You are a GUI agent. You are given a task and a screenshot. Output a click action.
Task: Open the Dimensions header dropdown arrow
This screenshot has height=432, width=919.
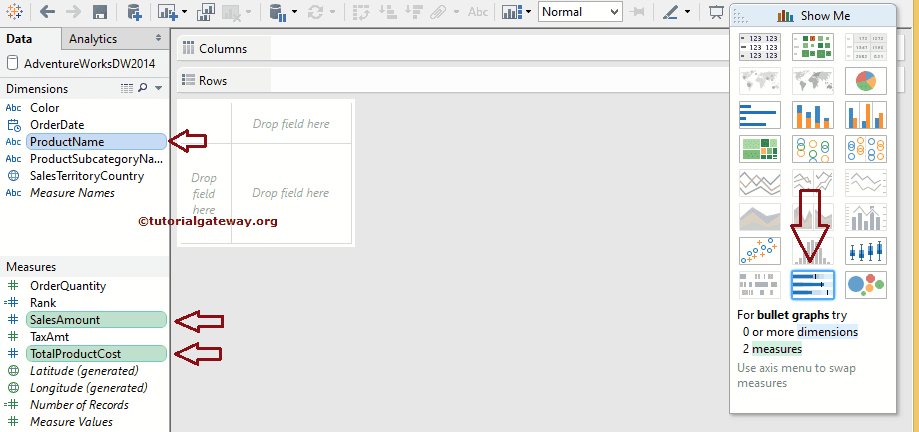click(158, 89)
